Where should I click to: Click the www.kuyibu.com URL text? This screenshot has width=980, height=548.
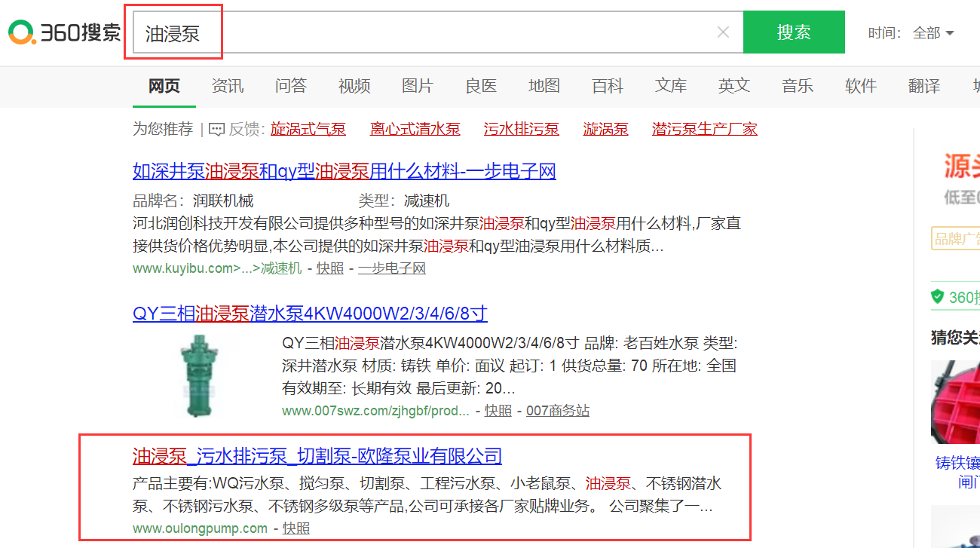pos(217,268)
